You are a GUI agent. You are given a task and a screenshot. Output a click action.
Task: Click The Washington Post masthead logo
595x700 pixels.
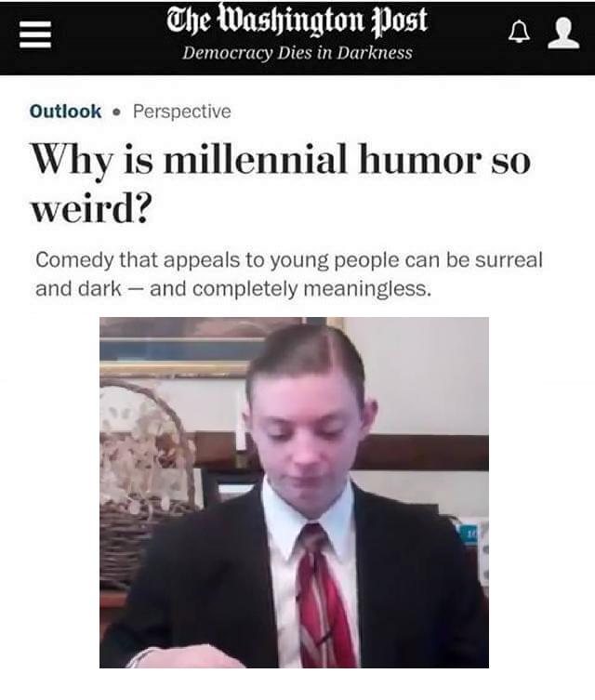click(297, 20)
